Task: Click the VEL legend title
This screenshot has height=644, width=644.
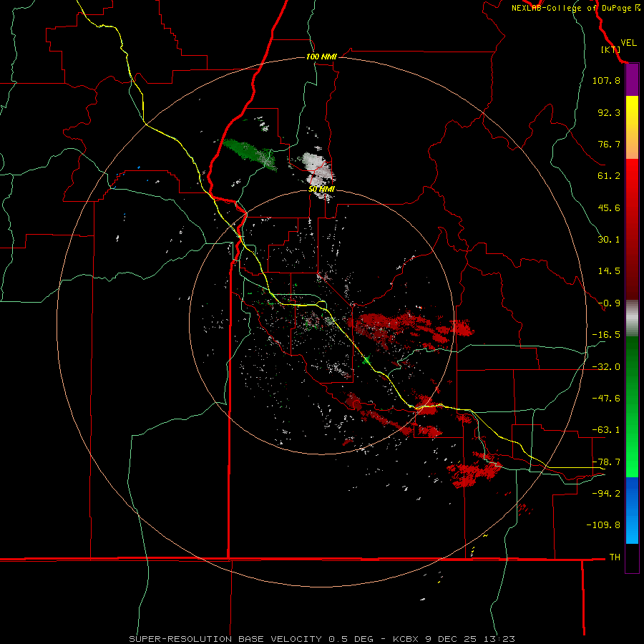Action: (628, 42)
